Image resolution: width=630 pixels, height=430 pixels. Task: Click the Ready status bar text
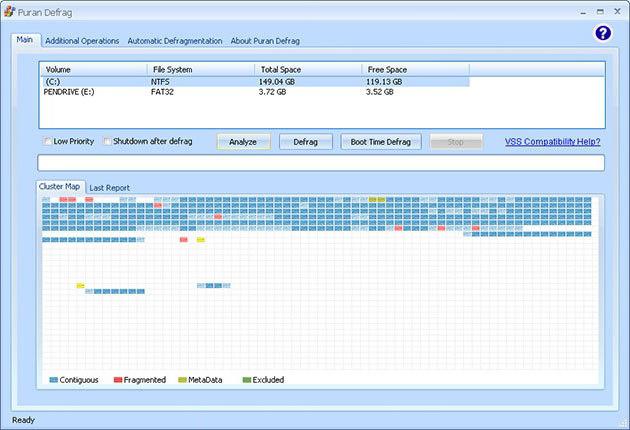coord(23,420)
